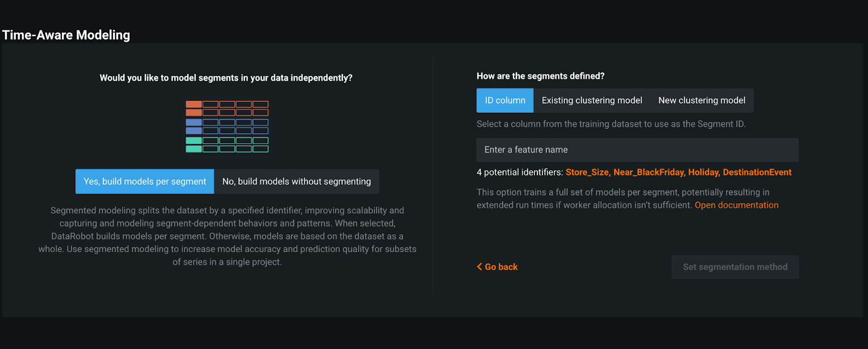This screenshot has height=349, width=868.
Task: Choose the DestinationEvent identifier suggestion
Action: [757, 172]
